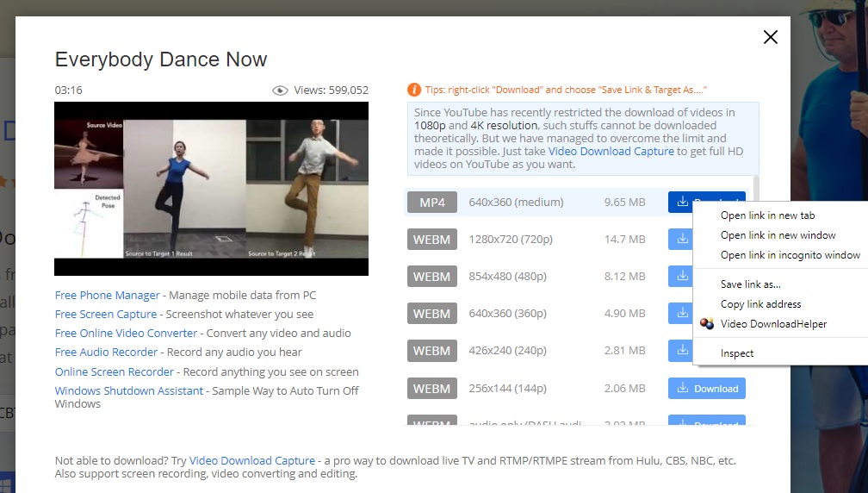Click download icon for 1280x720 WEBM row

coord(683,239)
